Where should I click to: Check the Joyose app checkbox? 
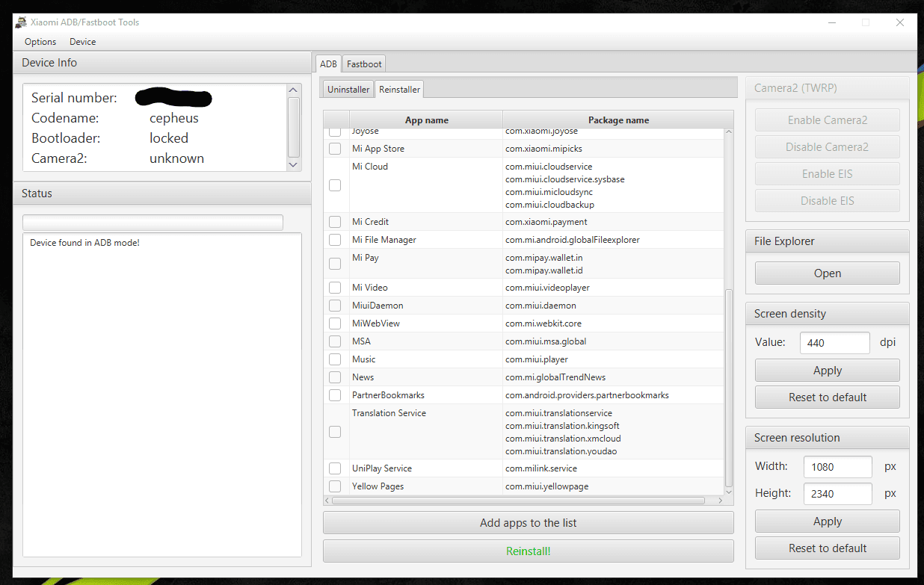(x=335, y=131)
